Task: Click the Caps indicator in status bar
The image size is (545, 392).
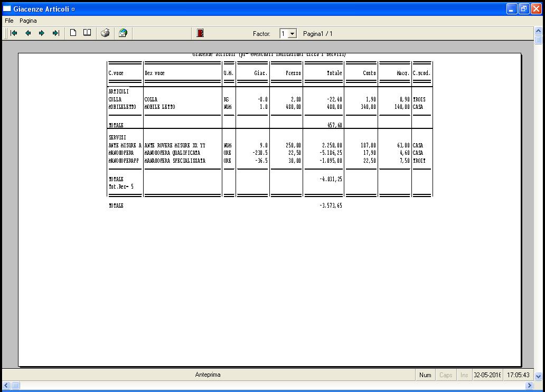Action: [x=446, y=375]
